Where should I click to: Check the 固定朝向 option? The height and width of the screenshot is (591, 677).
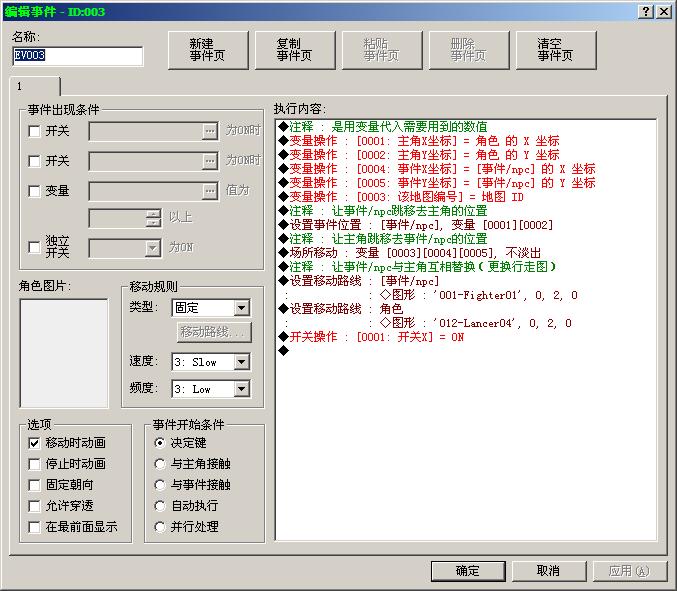click(x=34, y=485)
